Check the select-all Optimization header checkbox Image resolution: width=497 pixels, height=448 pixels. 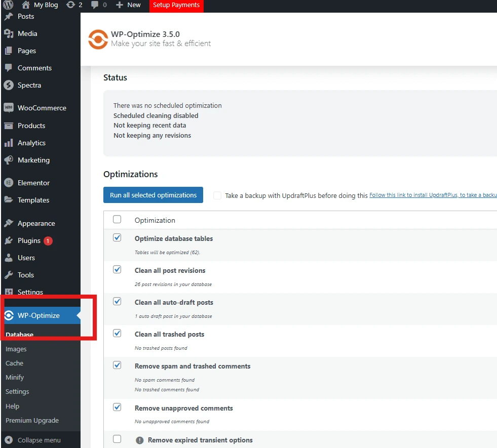coord(117,219)
